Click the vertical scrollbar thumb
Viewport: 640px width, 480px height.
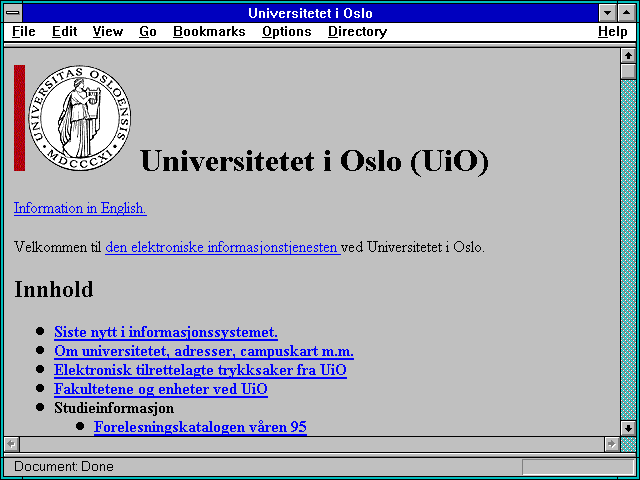click(628, 71)
